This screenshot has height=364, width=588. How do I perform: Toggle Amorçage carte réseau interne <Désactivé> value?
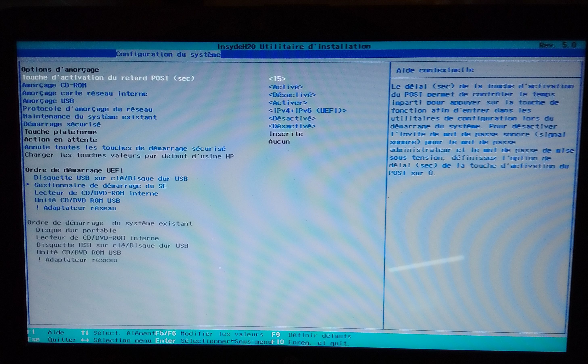292,95
